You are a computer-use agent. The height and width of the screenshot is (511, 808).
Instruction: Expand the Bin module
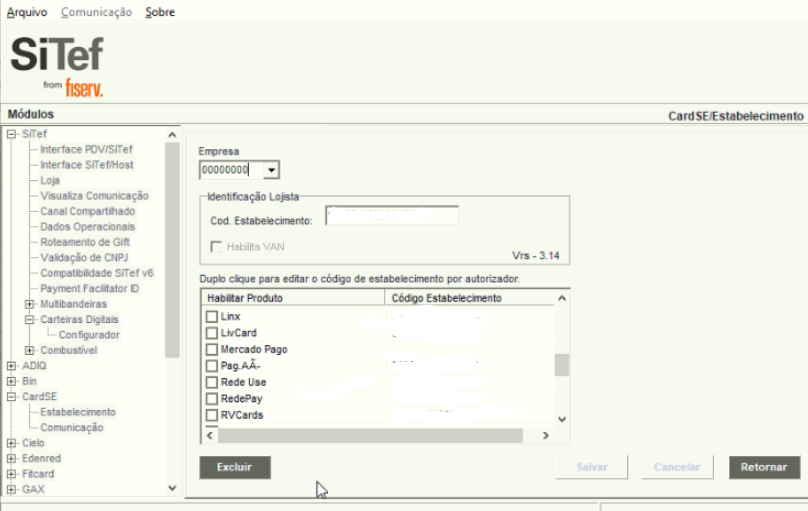(11, 381)
